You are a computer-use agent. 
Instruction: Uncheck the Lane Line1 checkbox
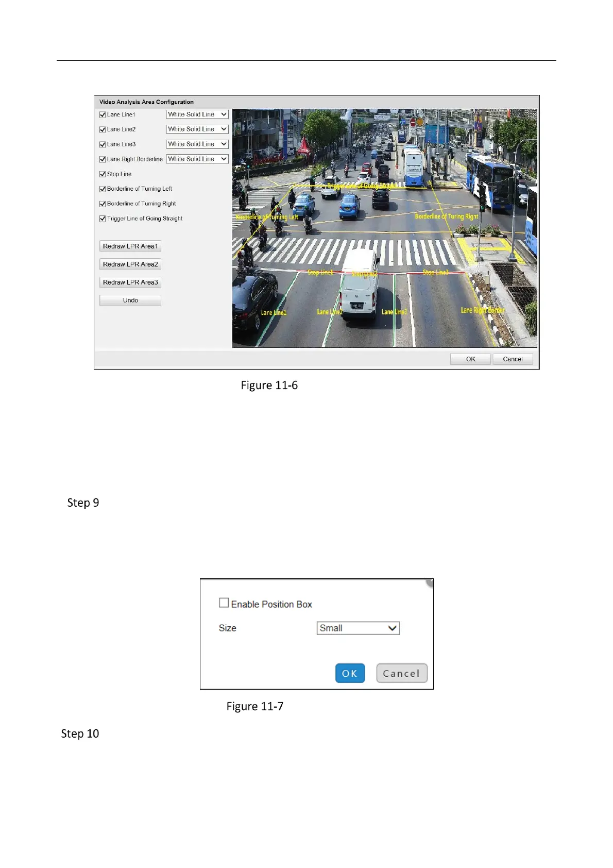pos(103,115)
